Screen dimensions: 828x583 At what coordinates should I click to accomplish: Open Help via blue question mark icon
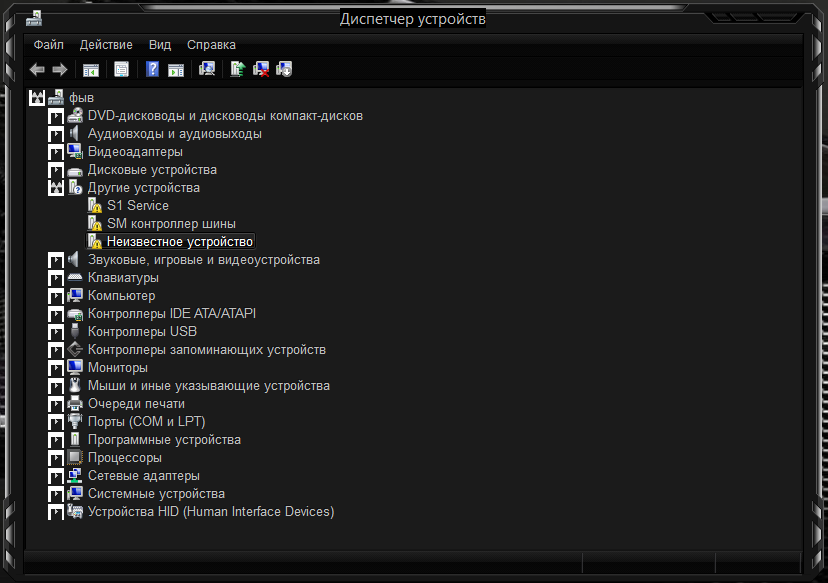[153, 69]
